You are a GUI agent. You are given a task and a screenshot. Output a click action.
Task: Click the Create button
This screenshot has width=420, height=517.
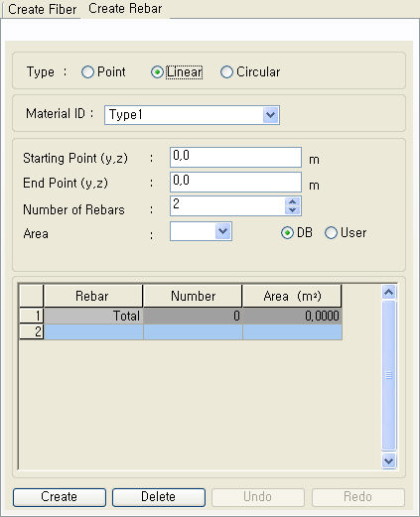pyautogui.click(x=60, y=497)
